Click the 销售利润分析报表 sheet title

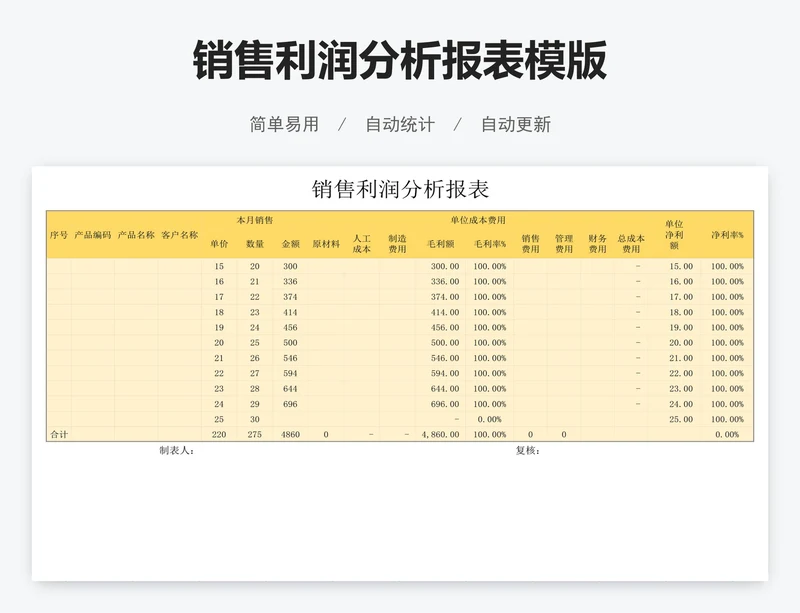point(400,190)
